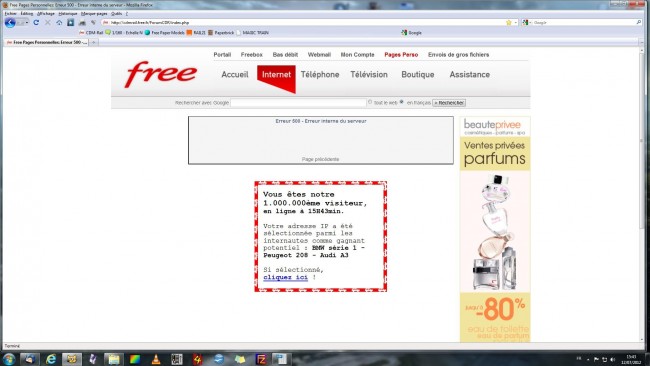The image size is (650, 366).
Task: Open the Outils menu
Action: (116, 14)
